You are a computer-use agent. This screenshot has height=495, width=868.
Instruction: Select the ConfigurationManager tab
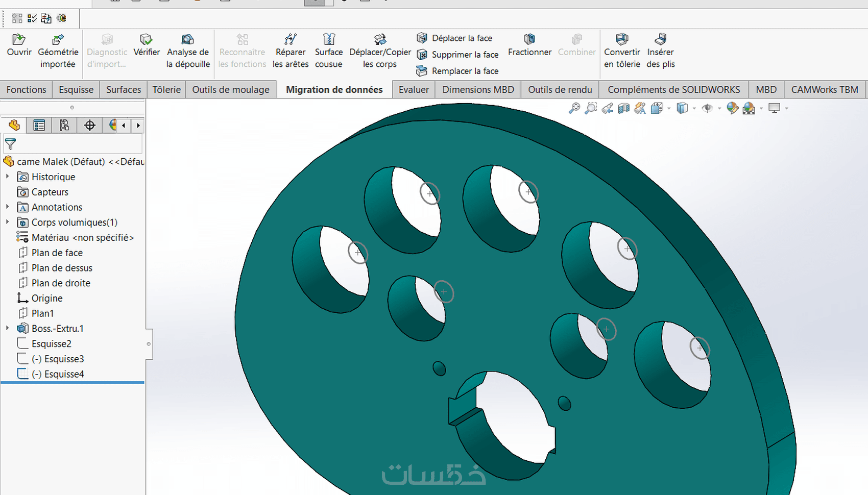tap(64, 125)
